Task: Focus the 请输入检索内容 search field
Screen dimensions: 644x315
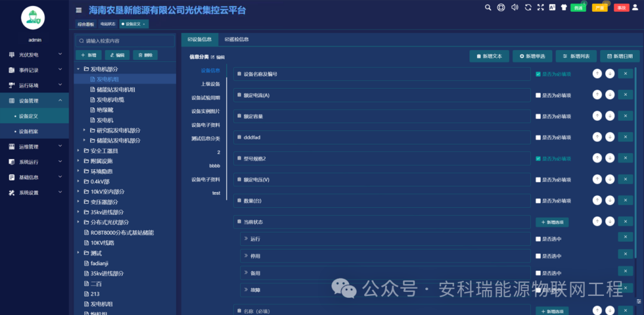Action: [x=125, y=41]
